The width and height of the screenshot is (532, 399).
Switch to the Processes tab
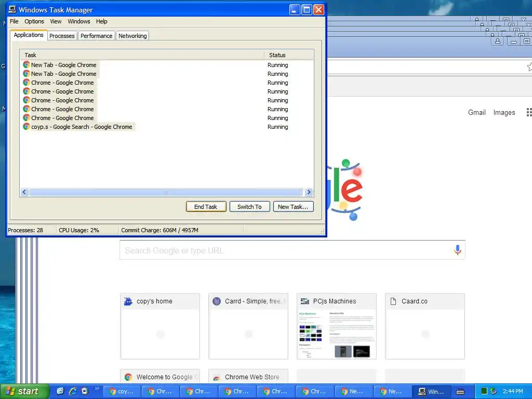pos(62,36)
